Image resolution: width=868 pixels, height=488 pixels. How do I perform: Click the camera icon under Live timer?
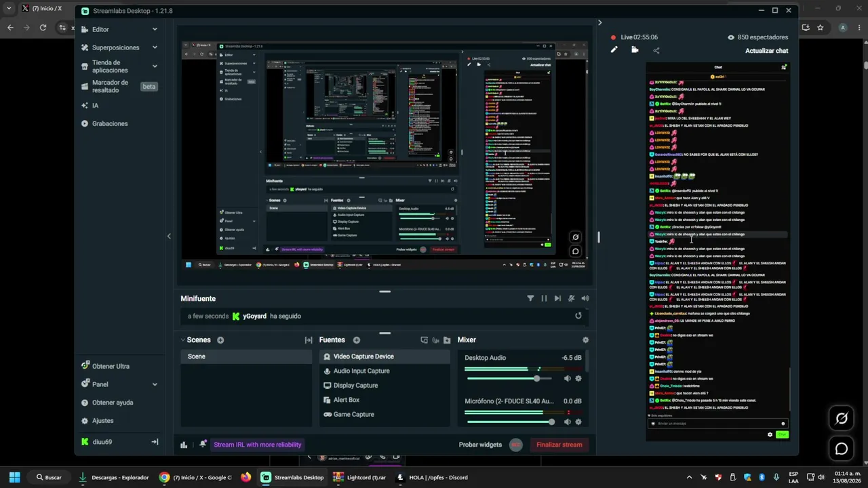[x=635, y=49]
